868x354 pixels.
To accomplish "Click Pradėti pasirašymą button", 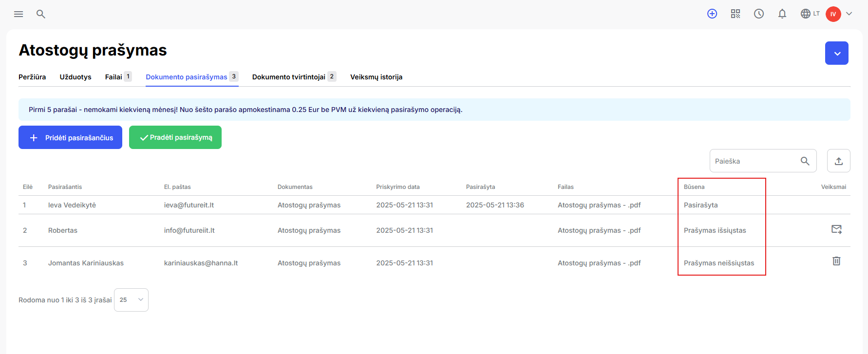I will [x=175, y=137].
